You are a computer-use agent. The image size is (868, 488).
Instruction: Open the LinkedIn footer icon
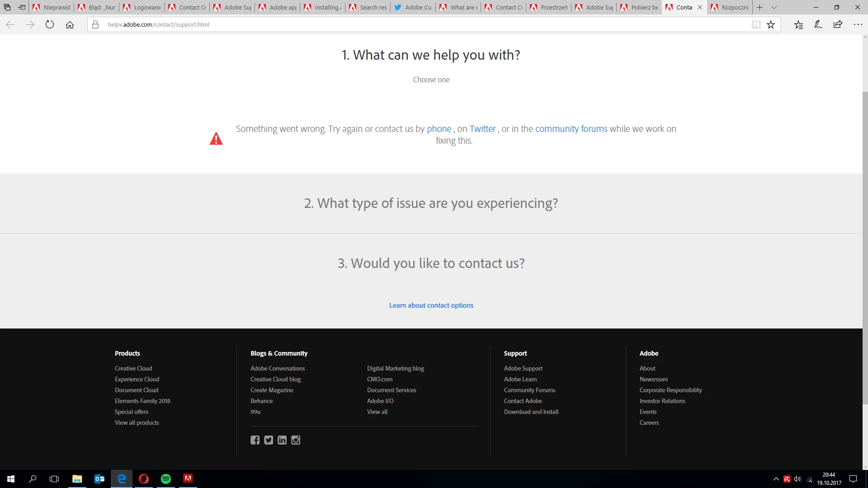coord(282,440)
